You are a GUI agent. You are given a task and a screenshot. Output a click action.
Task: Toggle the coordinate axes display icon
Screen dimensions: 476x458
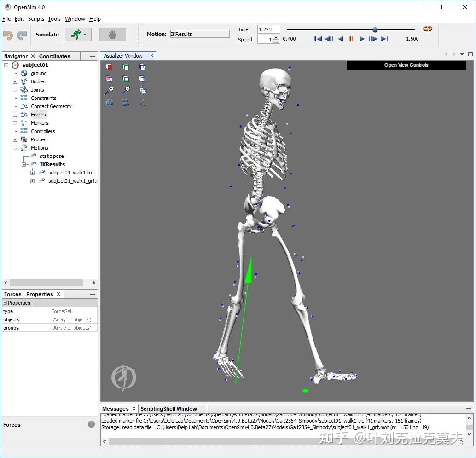(143, 102)
